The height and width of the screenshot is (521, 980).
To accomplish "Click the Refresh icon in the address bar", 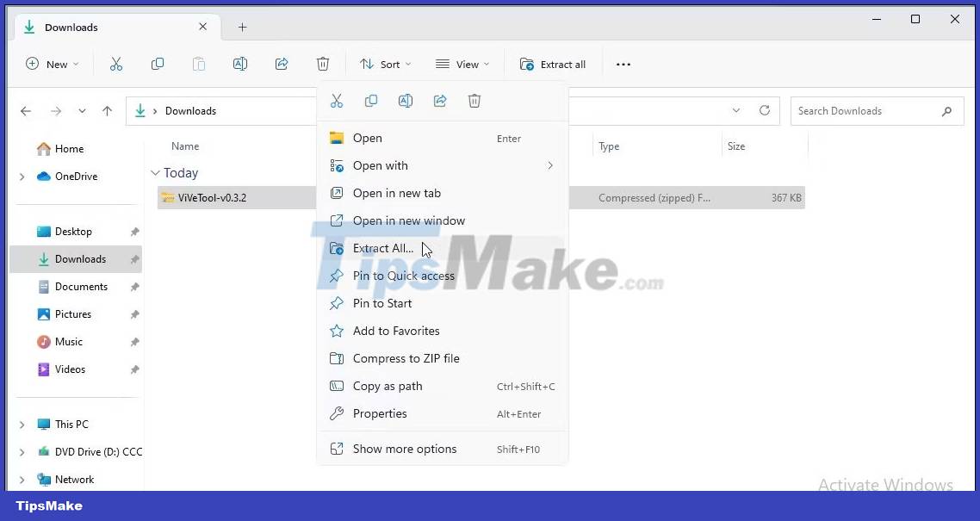I will click(765, 110).
